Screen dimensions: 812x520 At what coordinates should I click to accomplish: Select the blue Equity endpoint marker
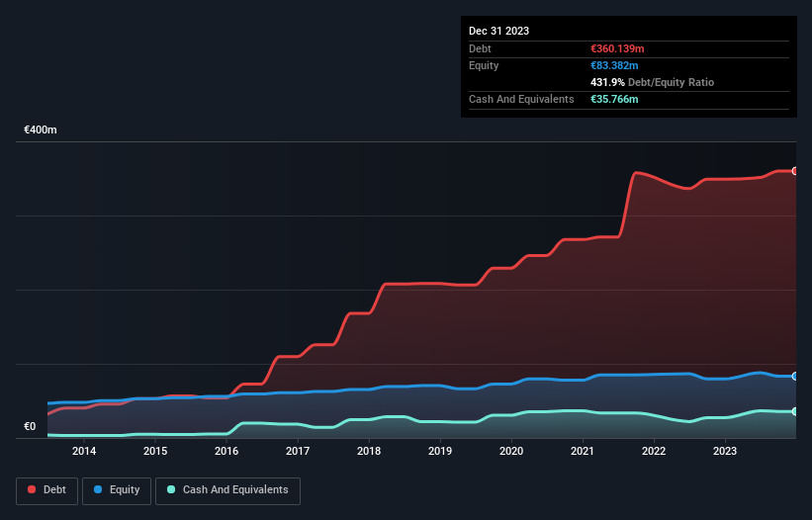point(795,376)
